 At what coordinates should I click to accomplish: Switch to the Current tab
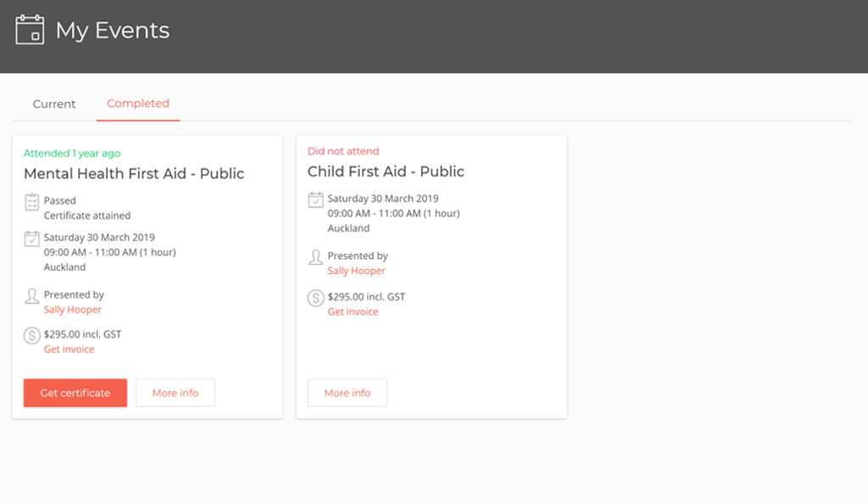pyautogui.click(x=54, y=104)
